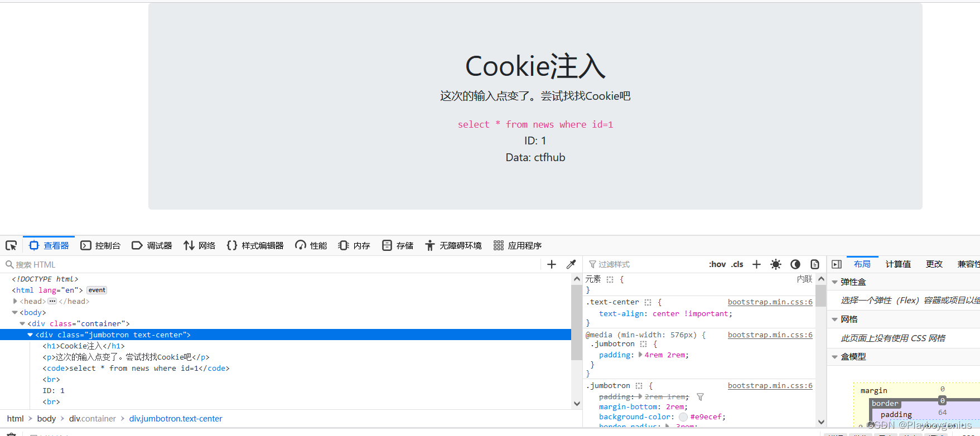The image size is (980, 436).
Task: Collapse the Flexbox (弹性盒) section
Action: pos(835,282)
